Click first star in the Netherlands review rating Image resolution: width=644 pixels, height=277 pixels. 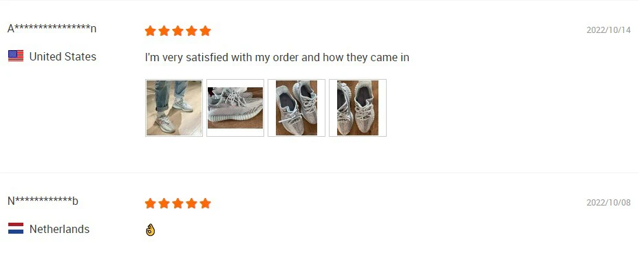[150, 203]
